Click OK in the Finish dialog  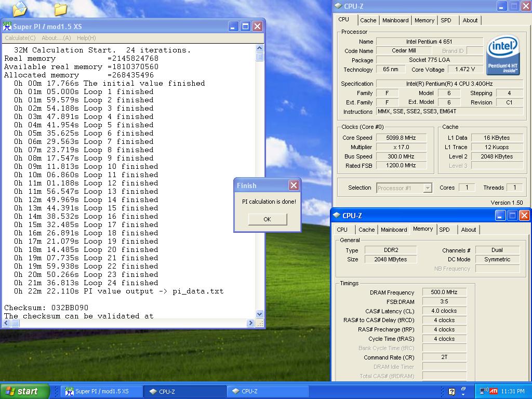coord(268,219)
